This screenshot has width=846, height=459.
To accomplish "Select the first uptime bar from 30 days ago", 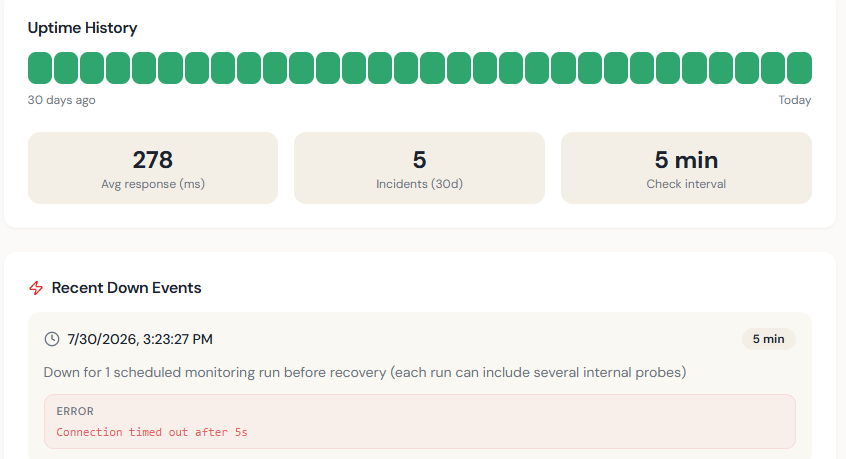I will click(40, 68).
